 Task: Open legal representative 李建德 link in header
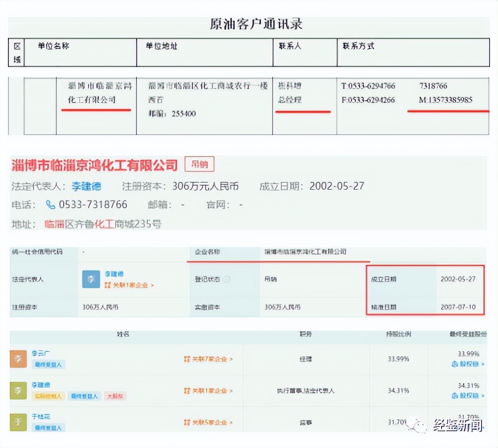tap(86, 186)
